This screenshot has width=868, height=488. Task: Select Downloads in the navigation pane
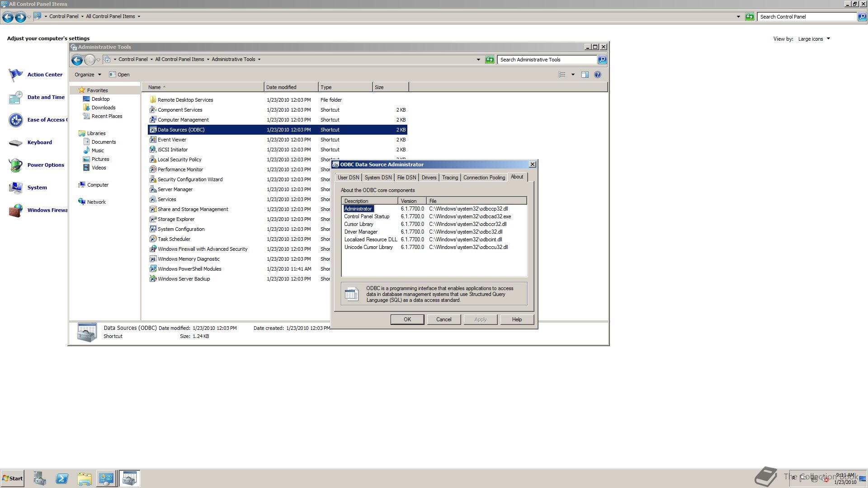coord(104,108)
